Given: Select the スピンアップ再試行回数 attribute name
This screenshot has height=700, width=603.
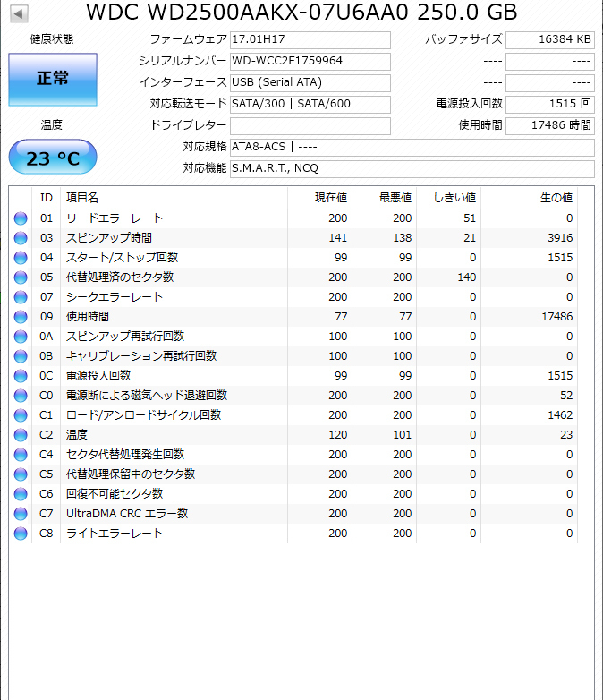Looking at the screenshot, I should (x=125, y=337).
